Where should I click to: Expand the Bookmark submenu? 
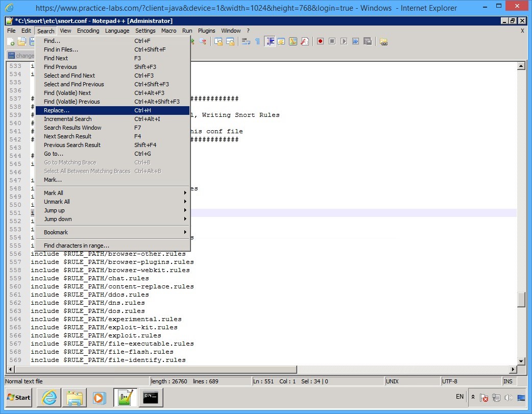pos(56,232)
